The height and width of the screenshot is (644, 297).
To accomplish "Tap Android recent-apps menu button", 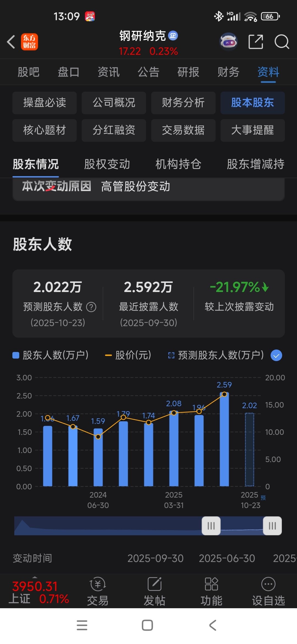I will tap(82, 625).
